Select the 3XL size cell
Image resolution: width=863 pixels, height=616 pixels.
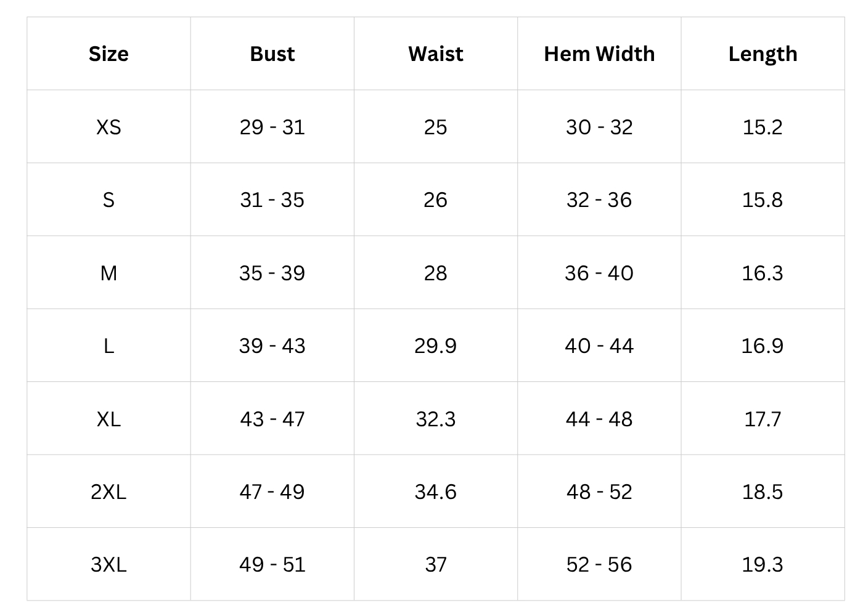pyautogui.click(x=108, y=565)
